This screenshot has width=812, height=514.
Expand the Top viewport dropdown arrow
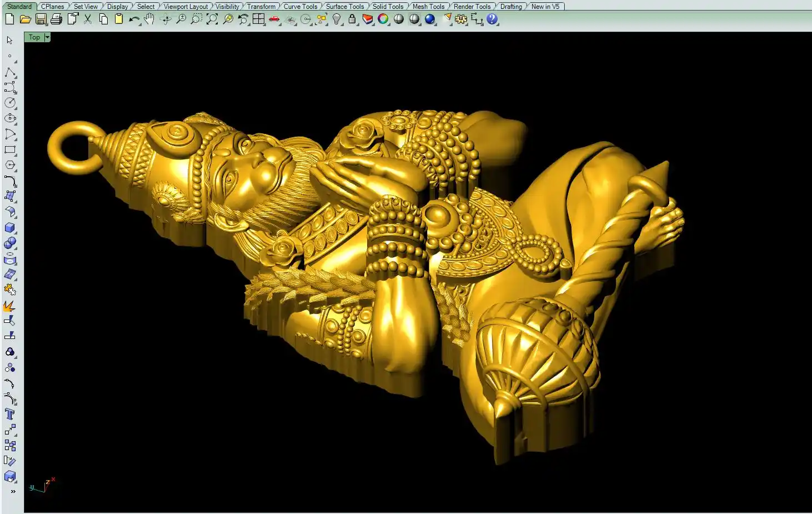coord(47,37)
